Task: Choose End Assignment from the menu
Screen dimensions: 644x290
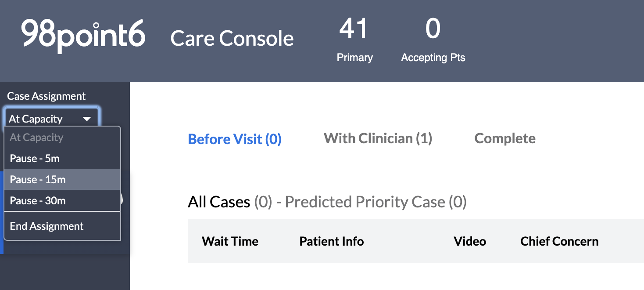Action: [62, 226]
